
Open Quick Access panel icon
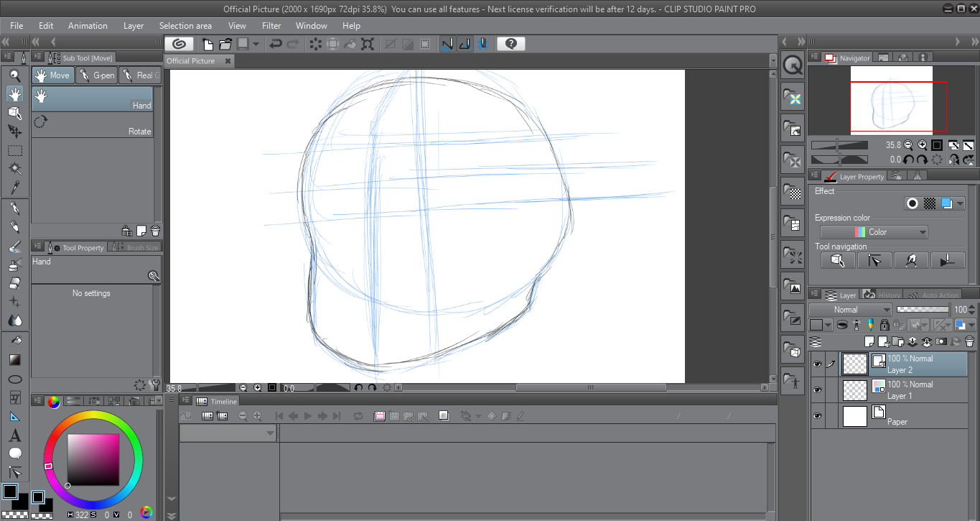(793, 66)
